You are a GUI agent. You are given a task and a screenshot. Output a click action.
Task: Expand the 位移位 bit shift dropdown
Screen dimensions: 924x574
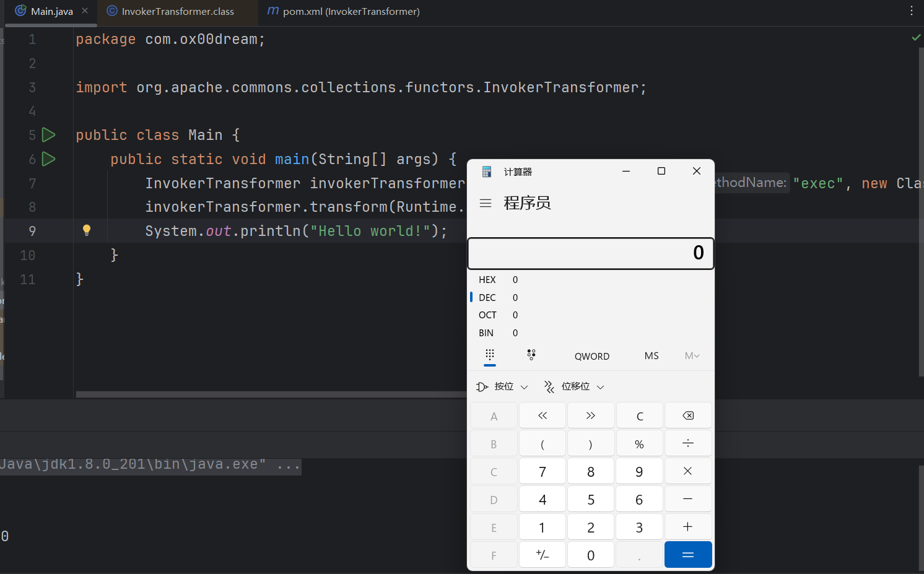(x=573, y=386)
